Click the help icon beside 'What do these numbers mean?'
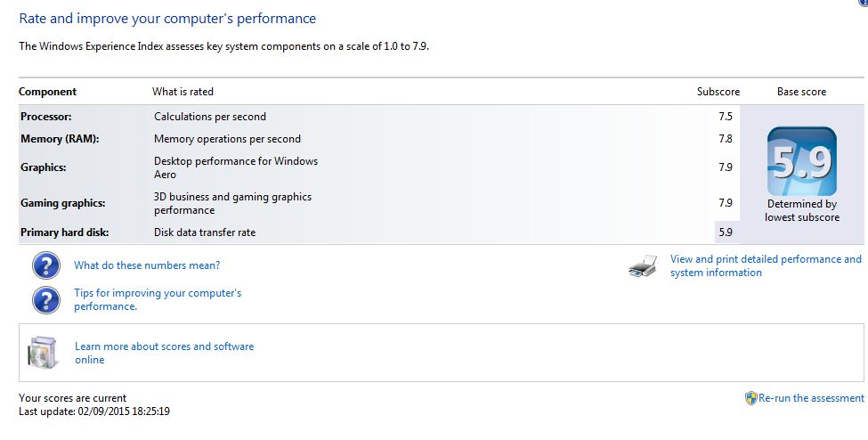 click(x=46, y=265)
